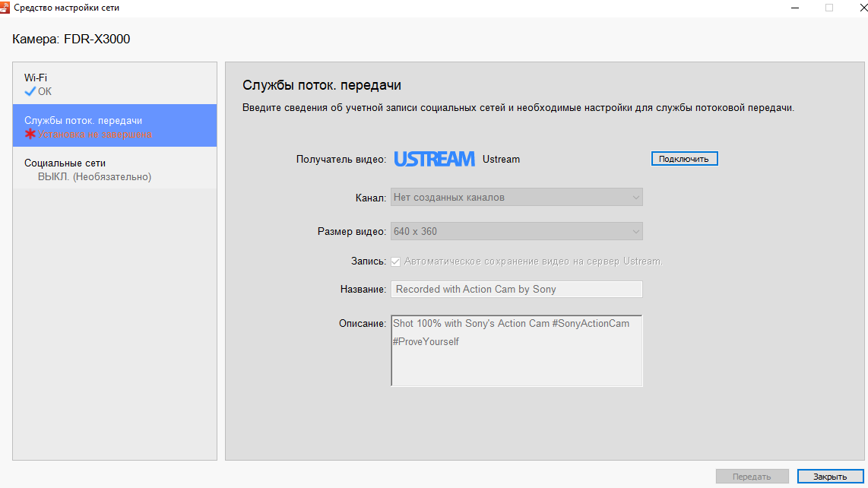Click the USTREAM logo
Screen dimensions: 868x488
[434, 159]
